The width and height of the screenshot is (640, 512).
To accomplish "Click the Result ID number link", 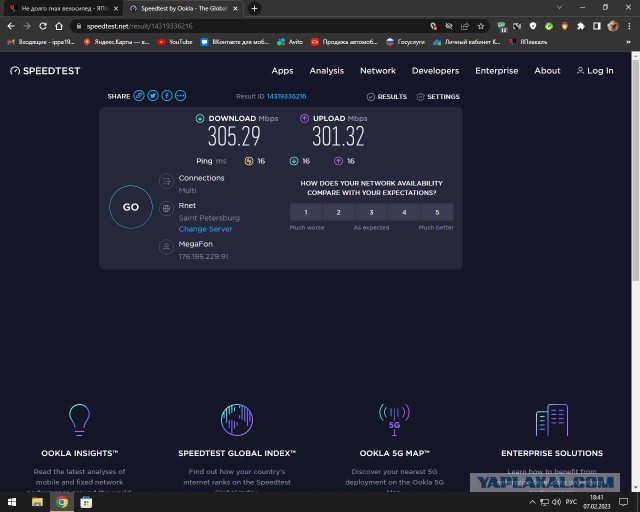I will (x=287, y=96).
